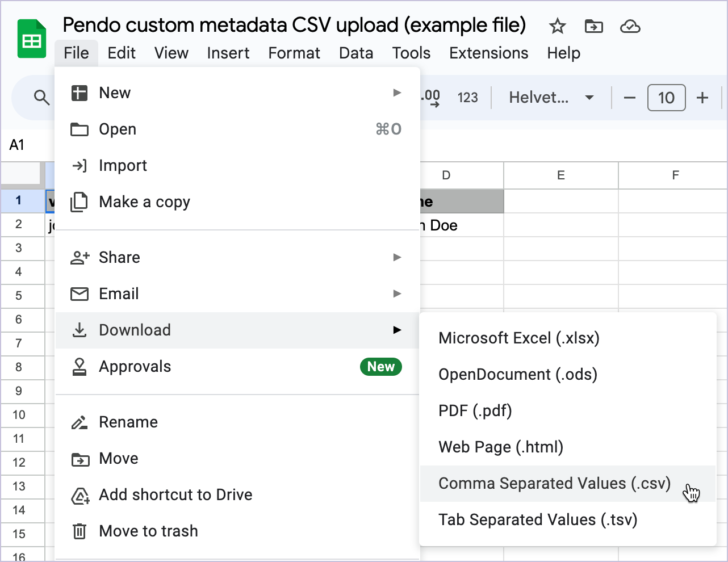This screenshot has width=728, height=562.
Task: Choose Move in the File menu
Action: click(x=237, y=458)
